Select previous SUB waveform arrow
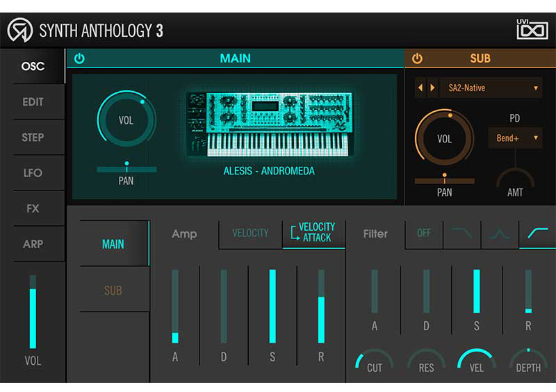The height and width of the screenshot is (392, 556). coord(420,88)
